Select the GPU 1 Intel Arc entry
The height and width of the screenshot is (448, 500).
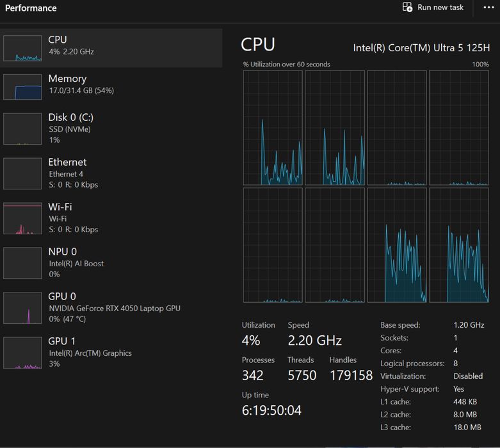click(111, 353)
